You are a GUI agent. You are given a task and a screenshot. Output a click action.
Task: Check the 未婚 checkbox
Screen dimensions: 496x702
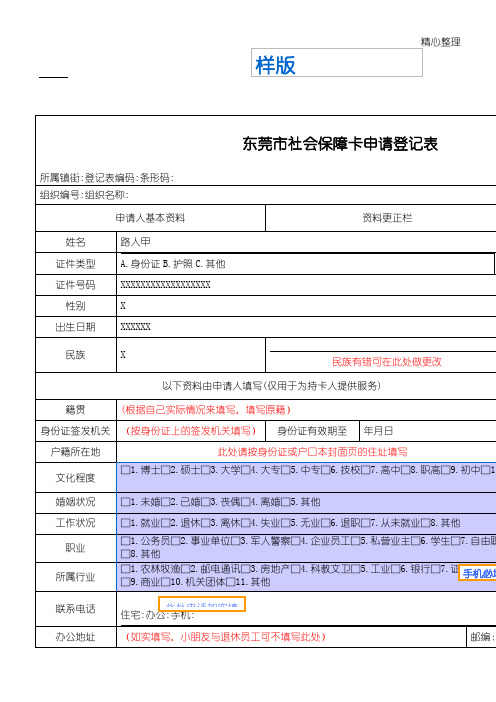(x=125, y=502)
